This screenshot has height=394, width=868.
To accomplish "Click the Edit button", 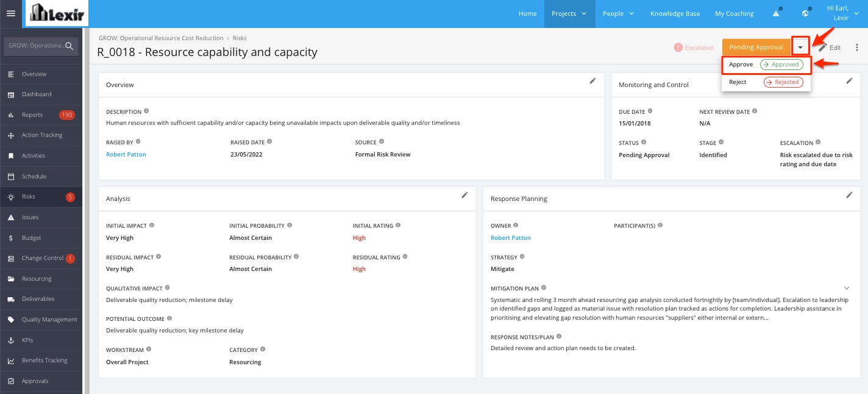I will 830,47.
